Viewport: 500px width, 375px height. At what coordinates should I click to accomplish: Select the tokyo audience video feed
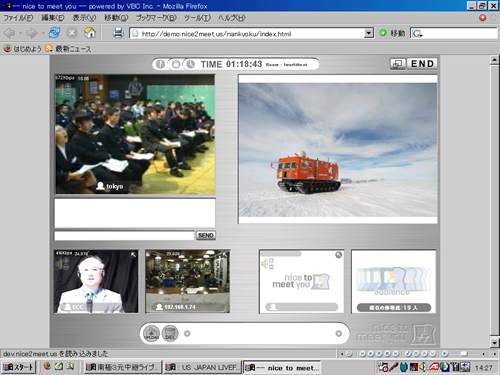point(135,134)
